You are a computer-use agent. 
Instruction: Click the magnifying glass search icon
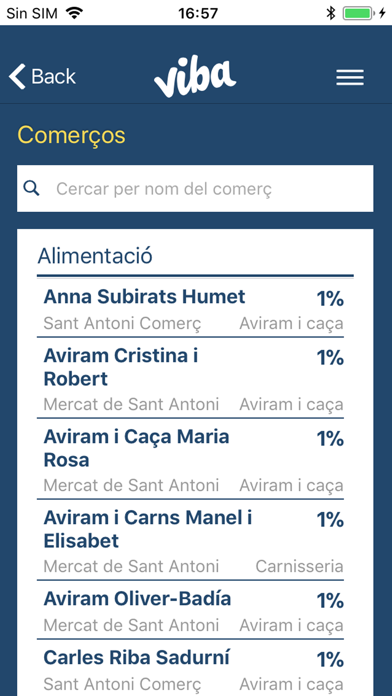pyautogui.click(x=32, y=189)
